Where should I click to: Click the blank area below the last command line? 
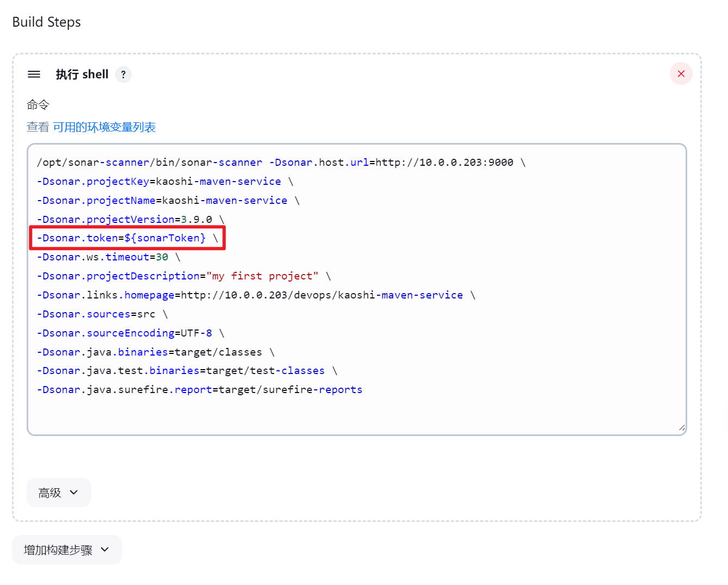[357, 414]
